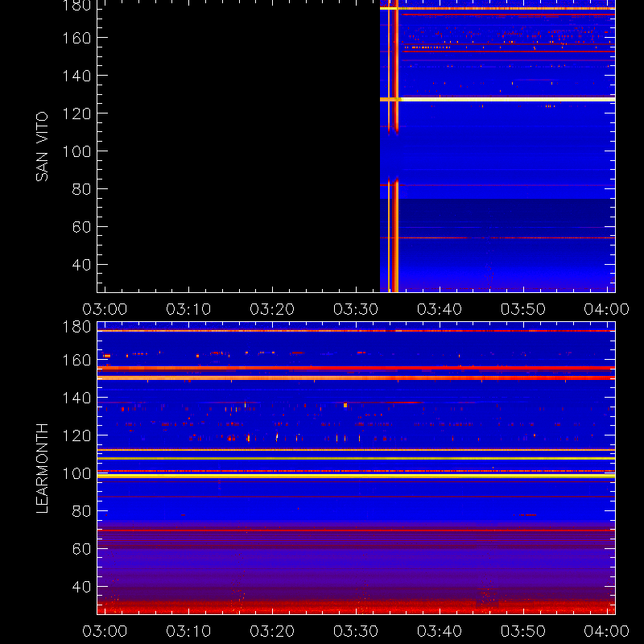Viewport: 644px width, 644px height.
Task: Select the 80 tick label on LEARMONTH axis
Action: click(x=81, y=511)
